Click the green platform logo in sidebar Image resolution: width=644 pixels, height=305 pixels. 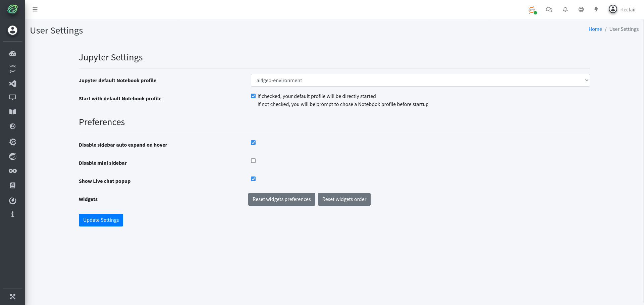(x=12, y=9)
